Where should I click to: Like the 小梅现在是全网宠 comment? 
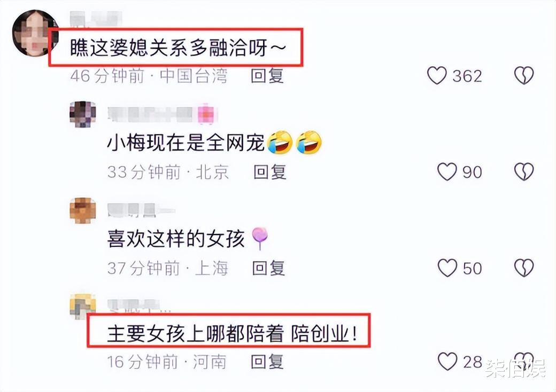tap(447, 172)
